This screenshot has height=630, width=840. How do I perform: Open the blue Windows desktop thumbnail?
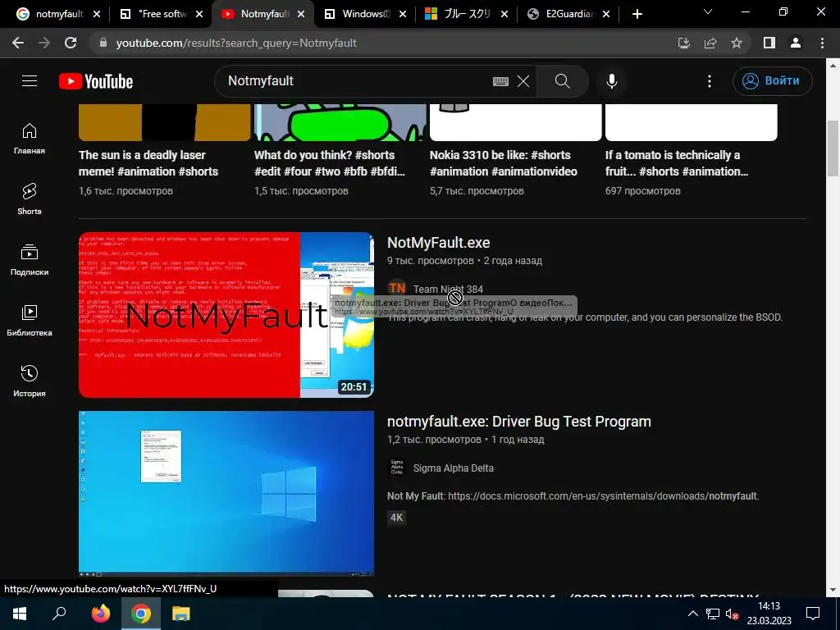pyautogui.click(x=226, y=493)
